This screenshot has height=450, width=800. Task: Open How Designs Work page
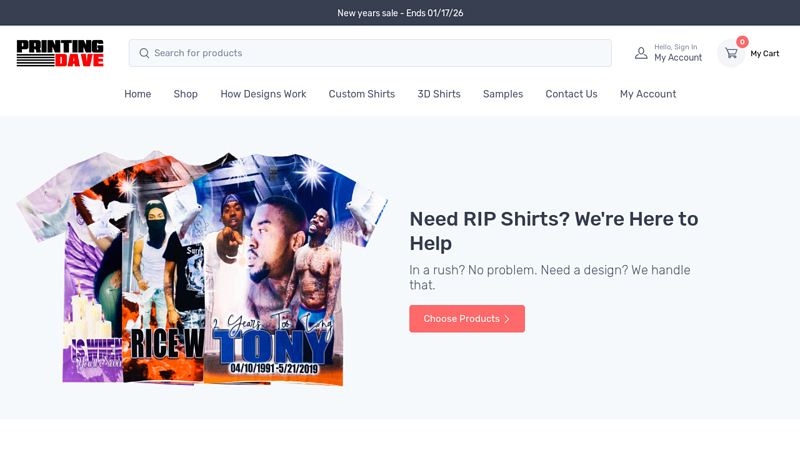[263, 94]
